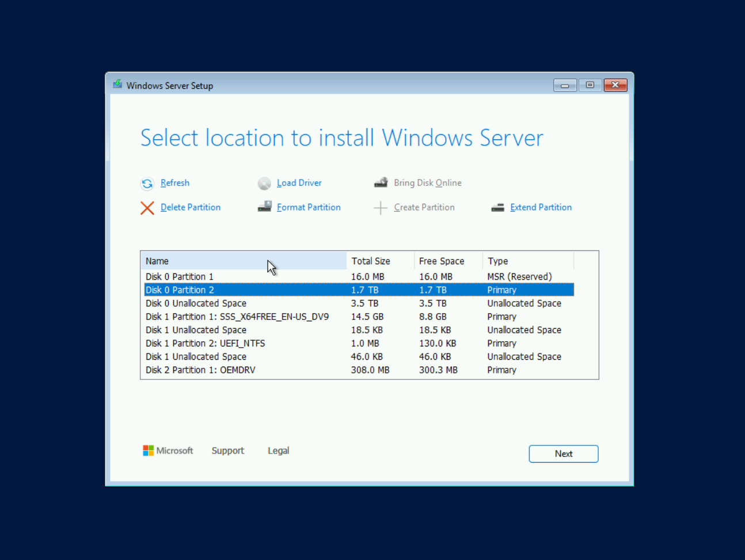
Task: Open the Support link
Action: click(228, 451)
